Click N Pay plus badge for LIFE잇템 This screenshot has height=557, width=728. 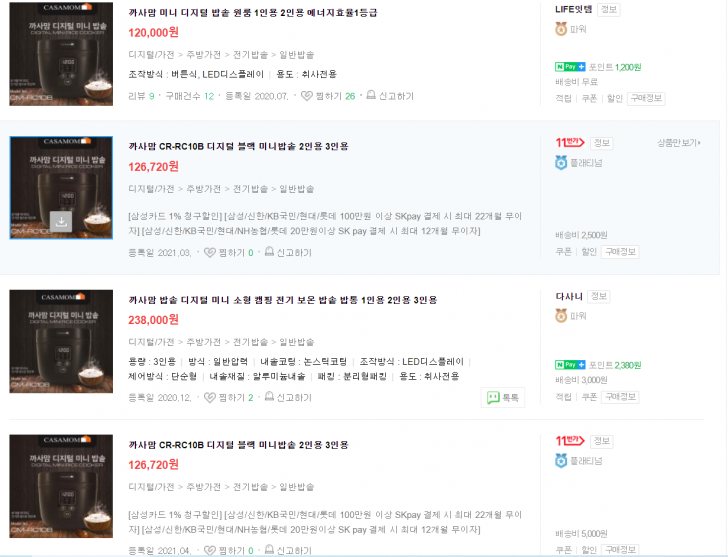pyautogui.click(x=570, y=67)
